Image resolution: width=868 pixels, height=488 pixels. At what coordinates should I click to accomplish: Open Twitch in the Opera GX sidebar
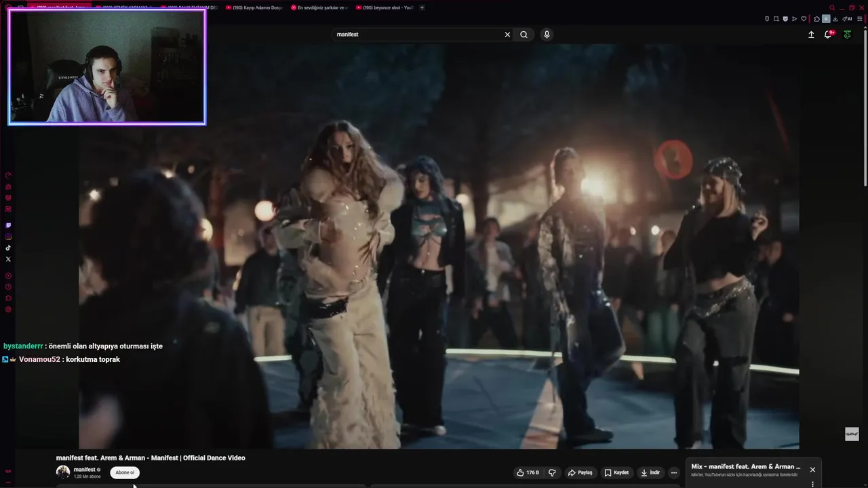pos(8,225)
